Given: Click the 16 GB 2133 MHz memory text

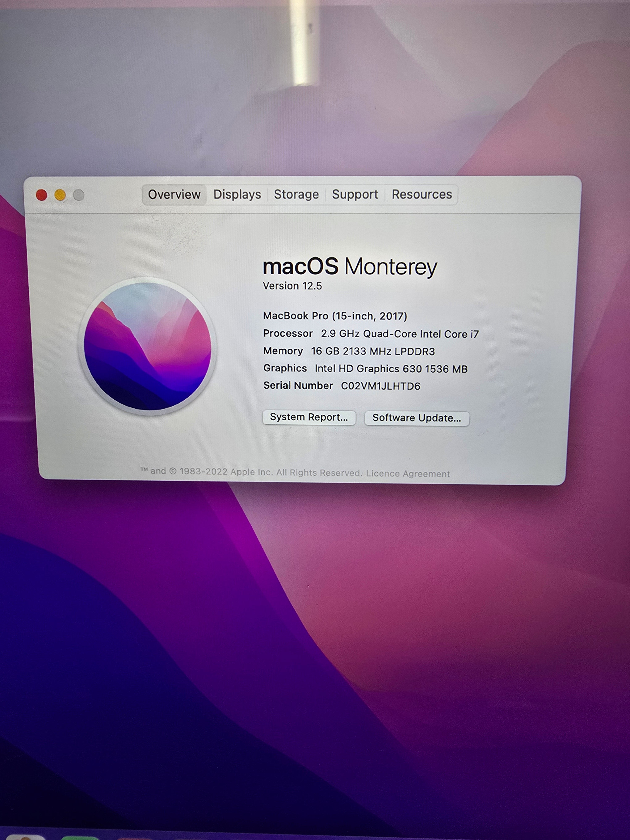Looking at the screenshot, I should click(373, 351).
